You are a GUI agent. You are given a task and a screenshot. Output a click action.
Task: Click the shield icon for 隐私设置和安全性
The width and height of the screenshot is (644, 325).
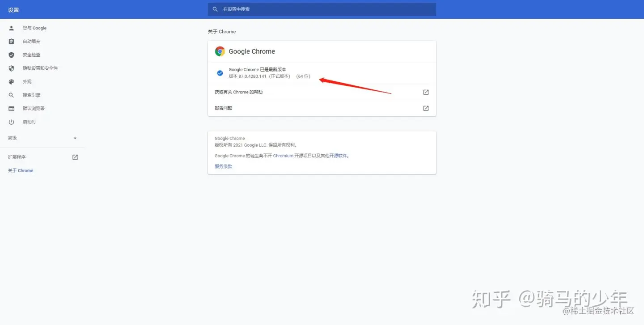pos(12,68)
